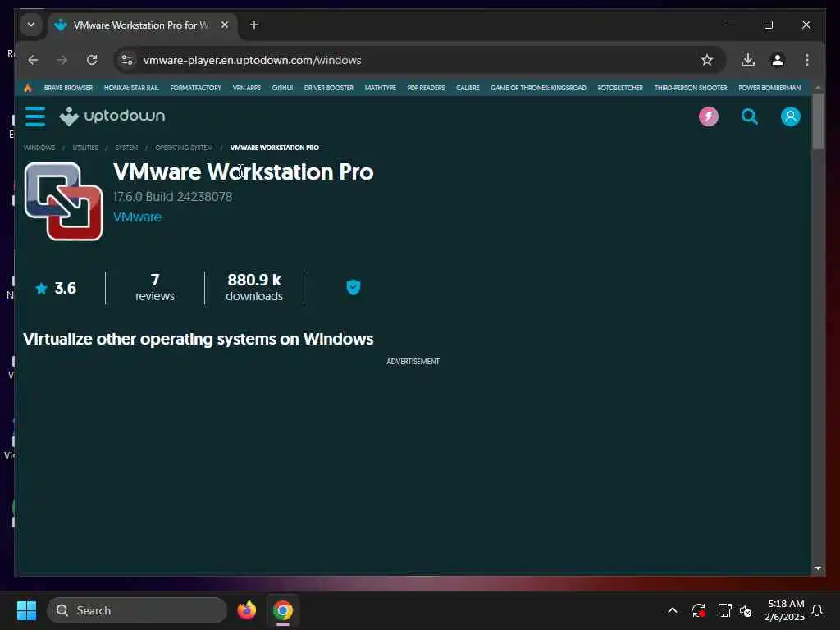Click the taskbar Search box
Screen dimensions: 840x630
137,610
